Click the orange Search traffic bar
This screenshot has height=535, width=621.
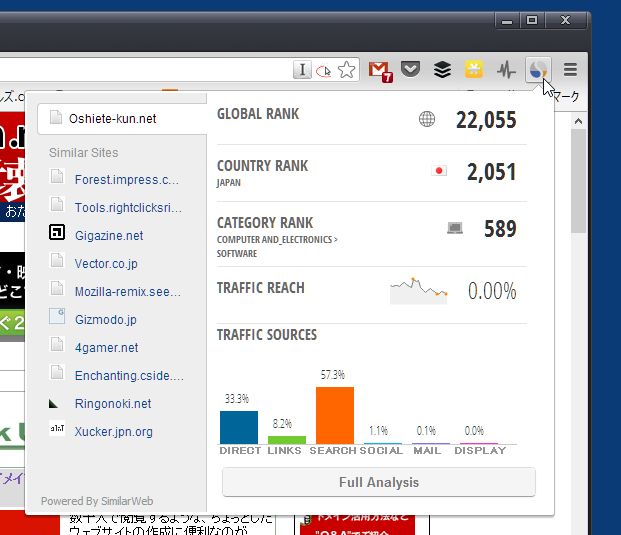pyautogui.click(x=335, y=415)
